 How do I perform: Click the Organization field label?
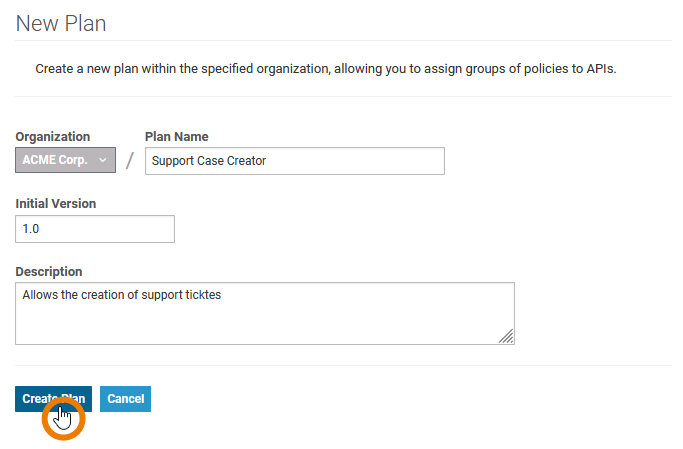pyautogui.click(x=53, y=137)
